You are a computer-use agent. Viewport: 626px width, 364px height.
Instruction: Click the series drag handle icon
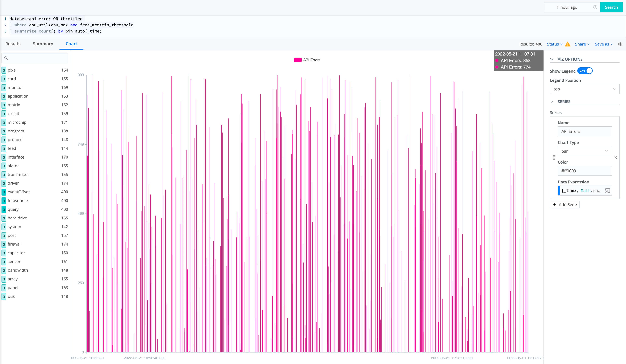click(554, 157)
